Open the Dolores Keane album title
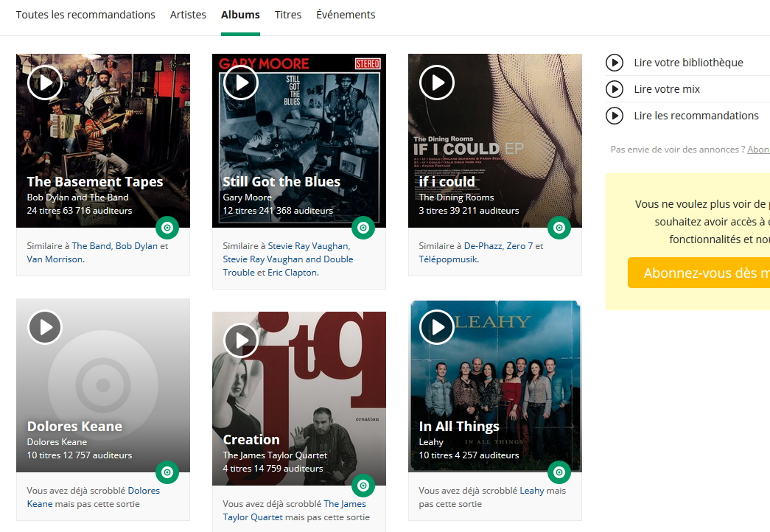The width and height of the screenshot is (770, 532). tap(74, 427)
